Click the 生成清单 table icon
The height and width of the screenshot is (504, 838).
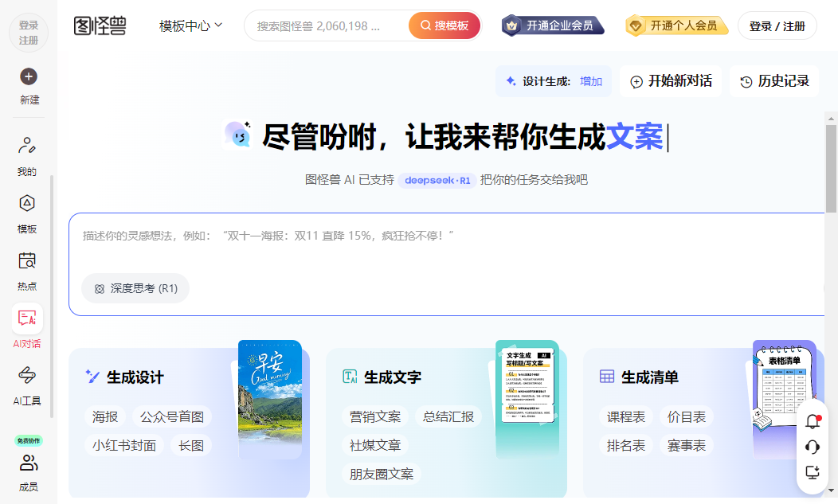[x=607, y=377]
